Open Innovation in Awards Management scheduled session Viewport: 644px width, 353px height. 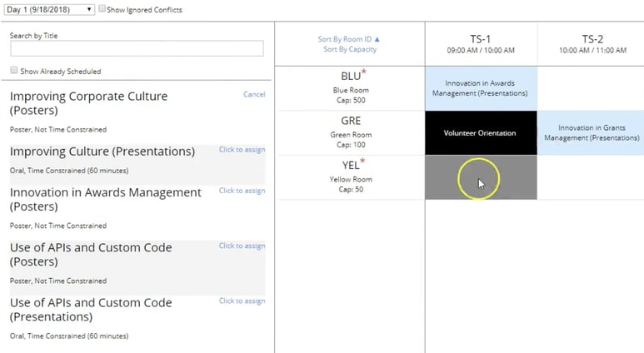click(x=481, y=88)
